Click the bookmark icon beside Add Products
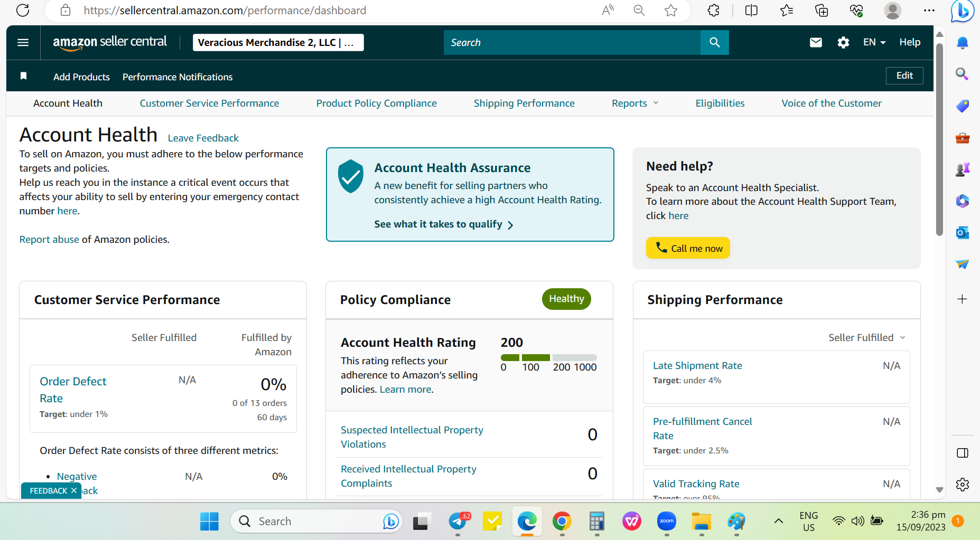This screenshot has height=540, width=980. click(24, 76)
